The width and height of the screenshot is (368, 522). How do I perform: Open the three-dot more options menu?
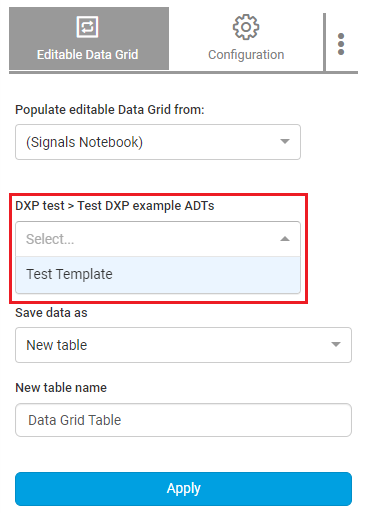341,44
